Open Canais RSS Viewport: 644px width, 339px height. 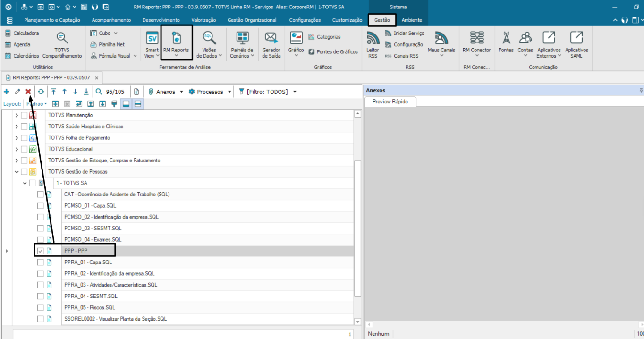(x=402, y=56)
